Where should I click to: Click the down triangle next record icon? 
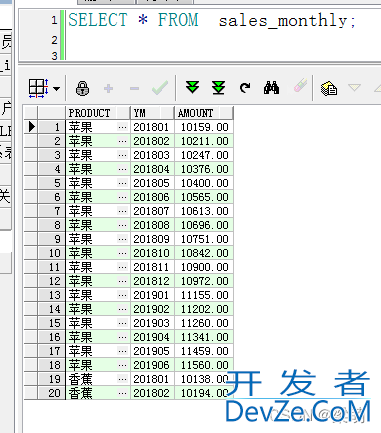pos(354,88)
